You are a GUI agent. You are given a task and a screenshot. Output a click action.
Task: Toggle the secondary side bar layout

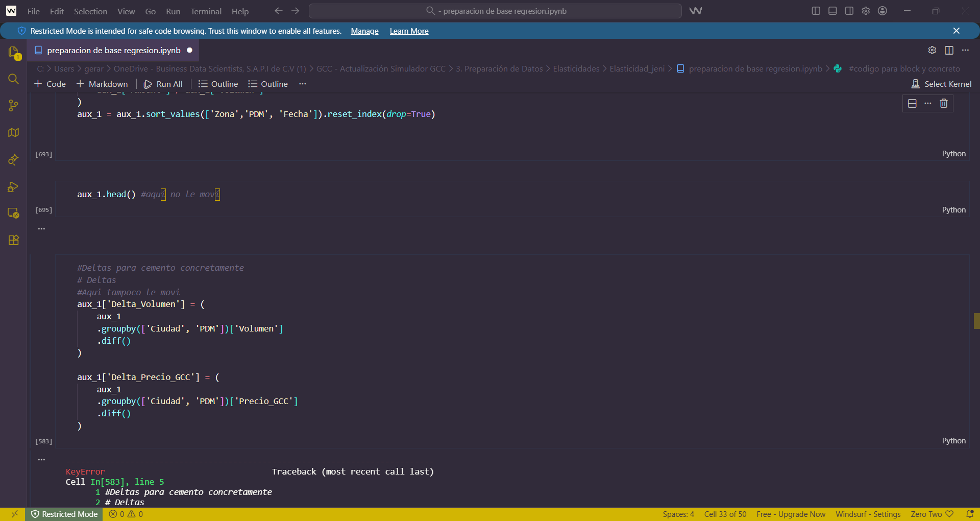[849, 11]
